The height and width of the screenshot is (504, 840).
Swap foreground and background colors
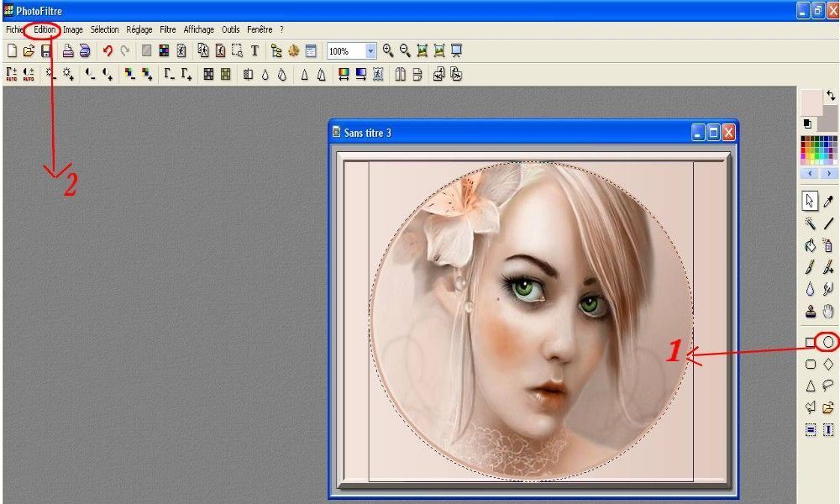tap(831, 95)
